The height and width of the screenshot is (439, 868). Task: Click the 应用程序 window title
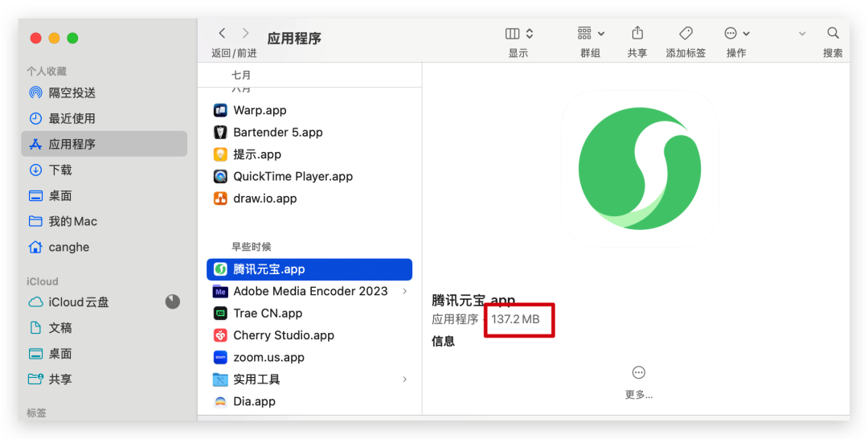(294, 39)
